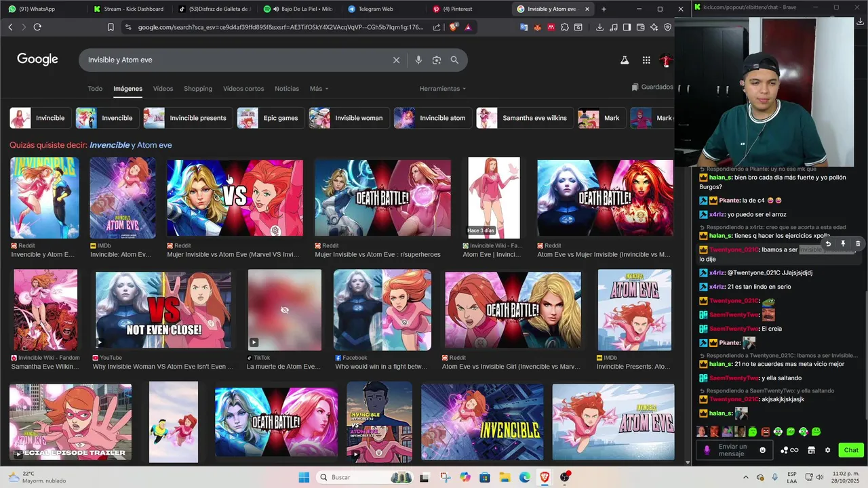Open Google Lens image search
The height and width of the screenshot is (488, 868).
coord(437,60)
